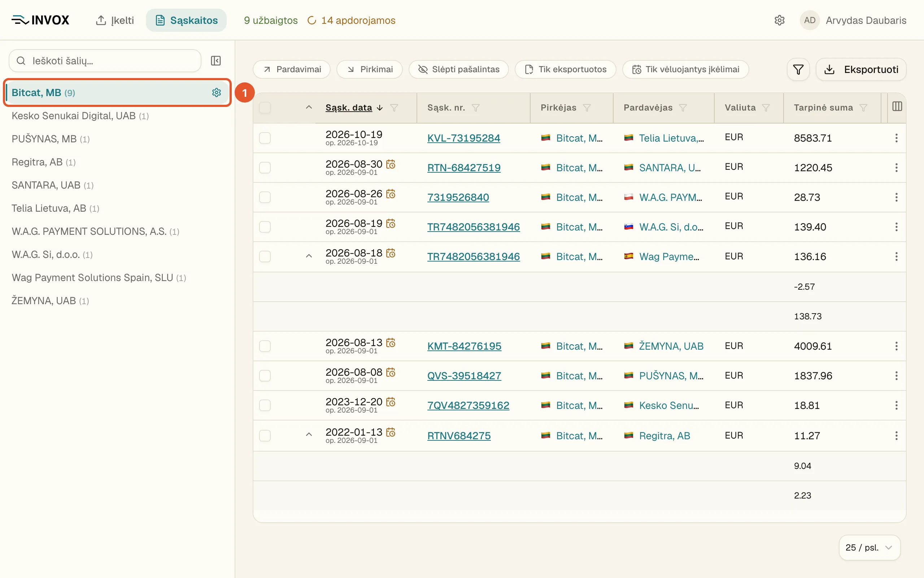Open invoice link KMT-84276195
The height and width of the screenshot is (578, 924).
[464, 346]
